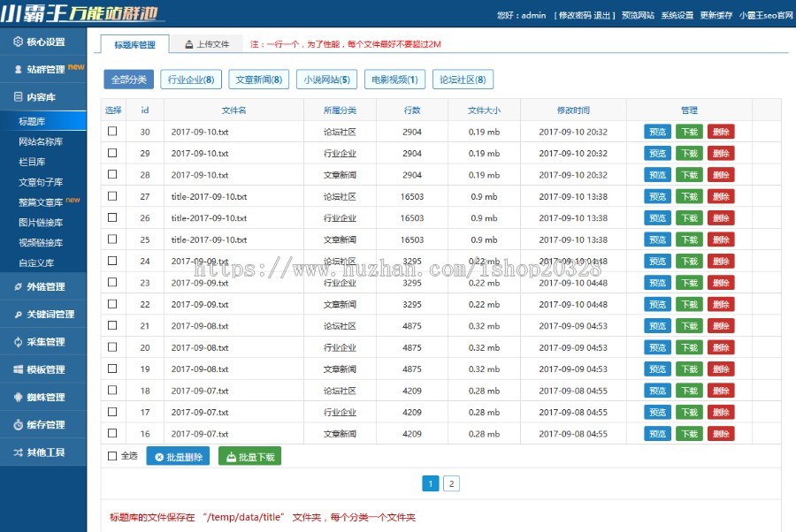Click the link icon beside 外链管理

point(19,286)
